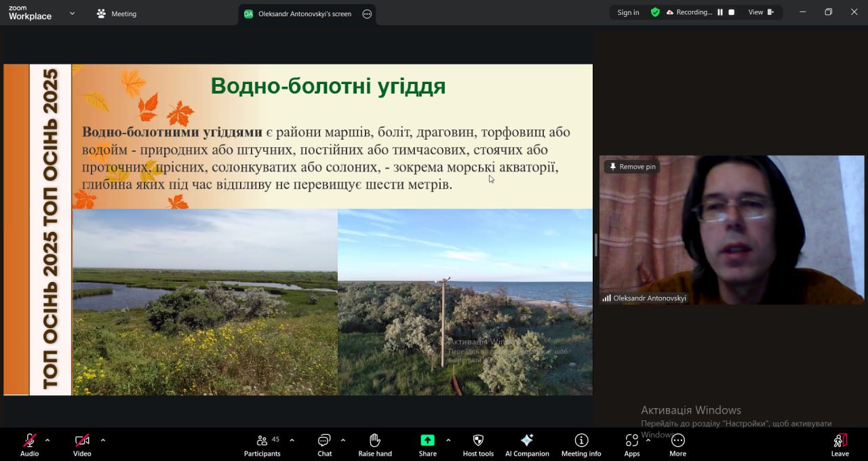Click the green Share screen icon

pyautogui.click(x=427, y=440)
